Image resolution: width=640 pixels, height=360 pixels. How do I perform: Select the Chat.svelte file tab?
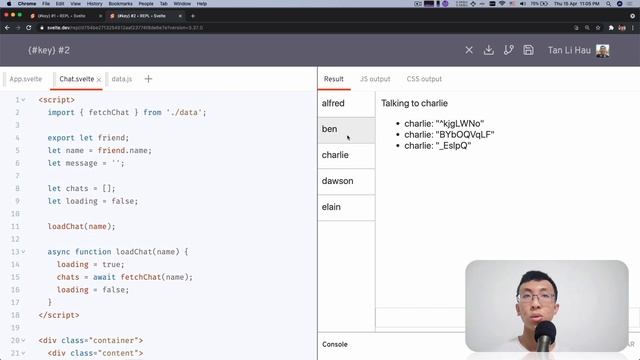76,79
